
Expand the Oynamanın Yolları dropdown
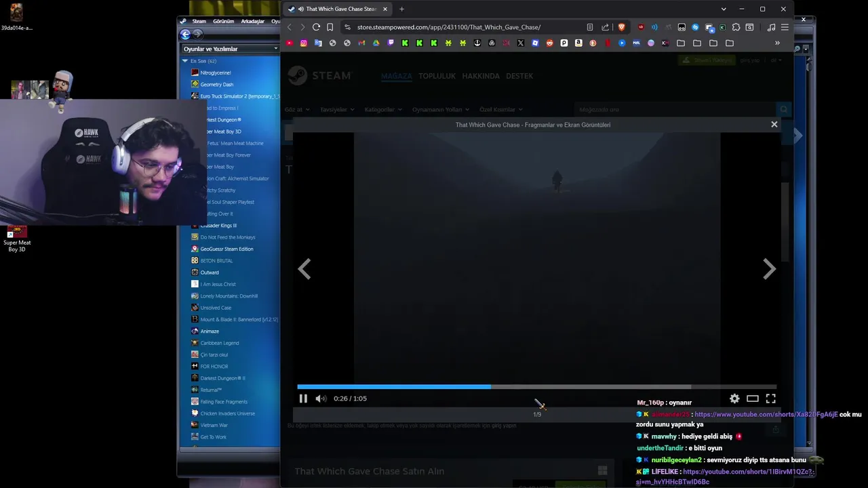440,109
